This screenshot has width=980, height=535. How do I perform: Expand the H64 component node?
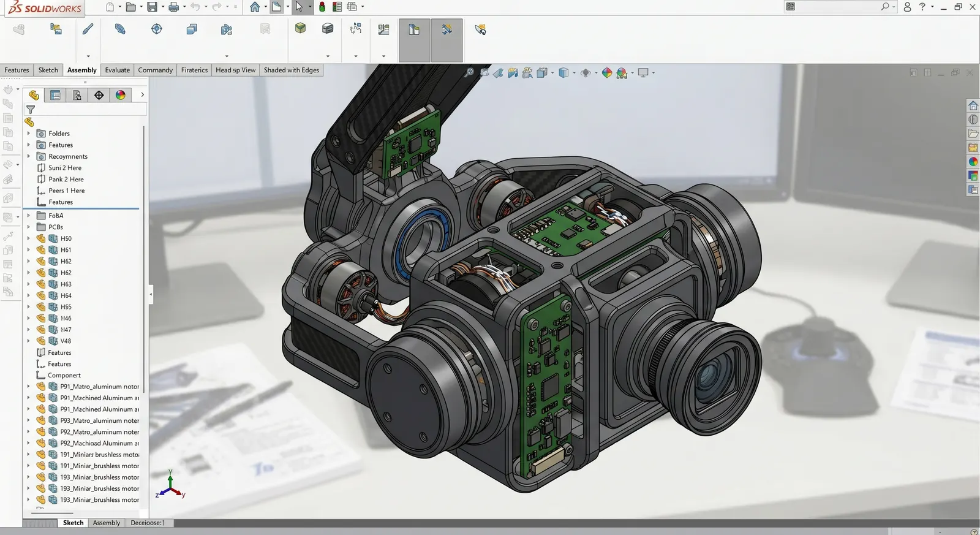coord(28,295)
